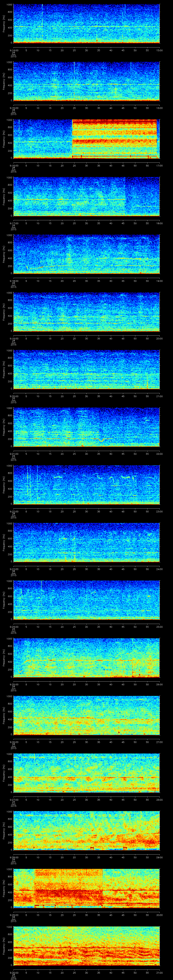Viewport: 173px width, 980px height.
Task: Select the "9:30:00" start time label
Action: (x=14, y=972)
